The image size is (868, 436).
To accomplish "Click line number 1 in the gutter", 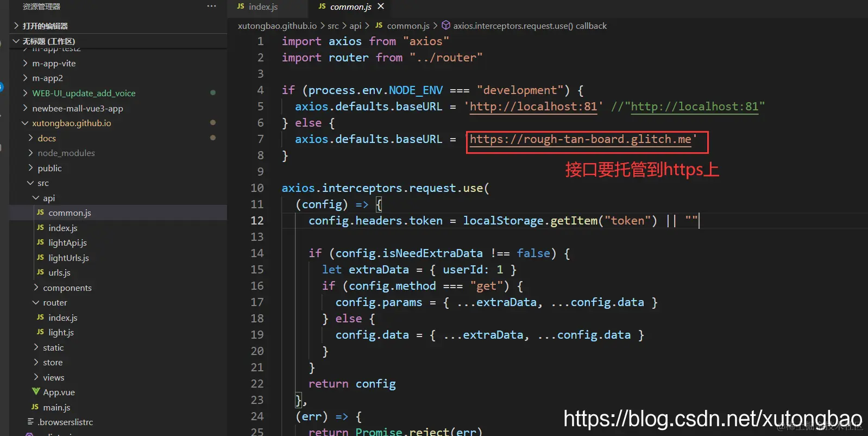I will (260, 41).
